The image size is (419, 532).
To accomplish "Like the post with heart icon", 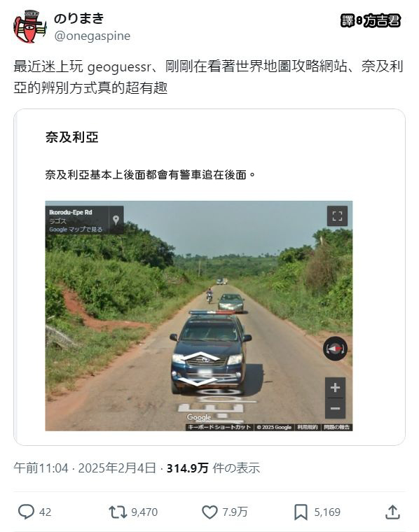I will pyautogui.click(x=209, y=512).
